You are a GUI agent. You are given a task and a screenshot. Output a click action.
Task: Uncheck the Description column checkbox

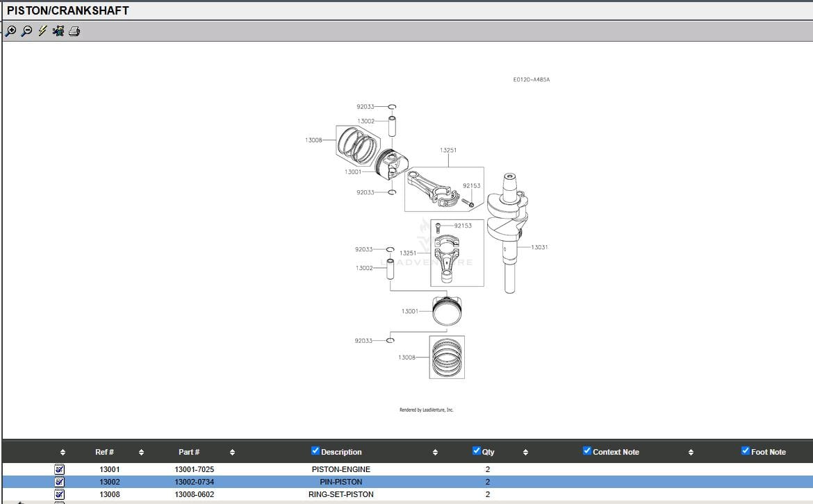point(316,451)
